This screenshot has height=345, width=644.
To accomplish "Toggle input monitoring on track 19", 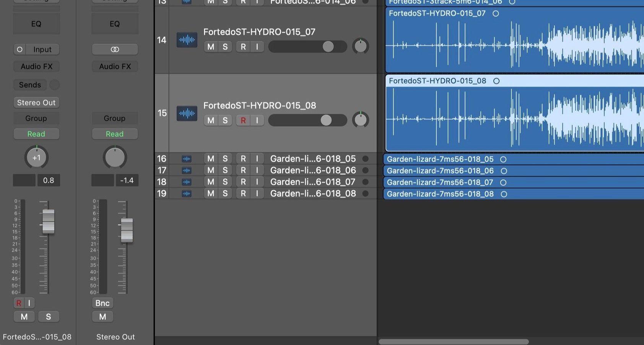I will coord(257,194).
